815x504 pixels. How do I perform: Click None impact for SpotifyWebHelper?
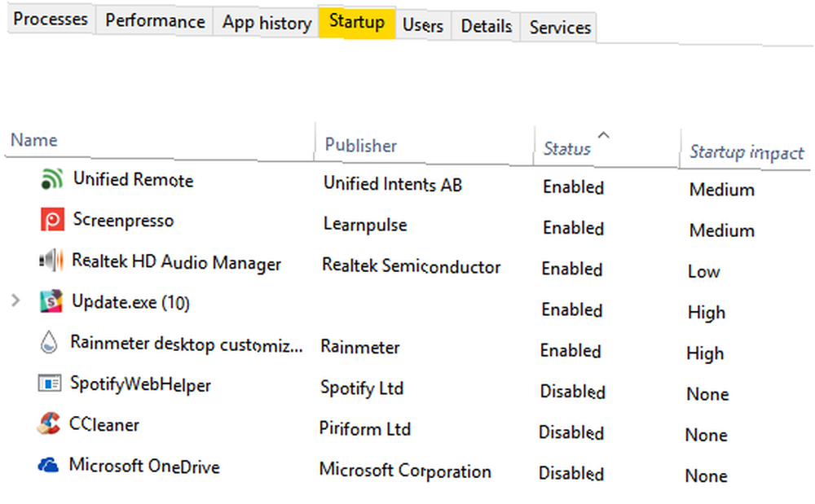pos(707,394)
